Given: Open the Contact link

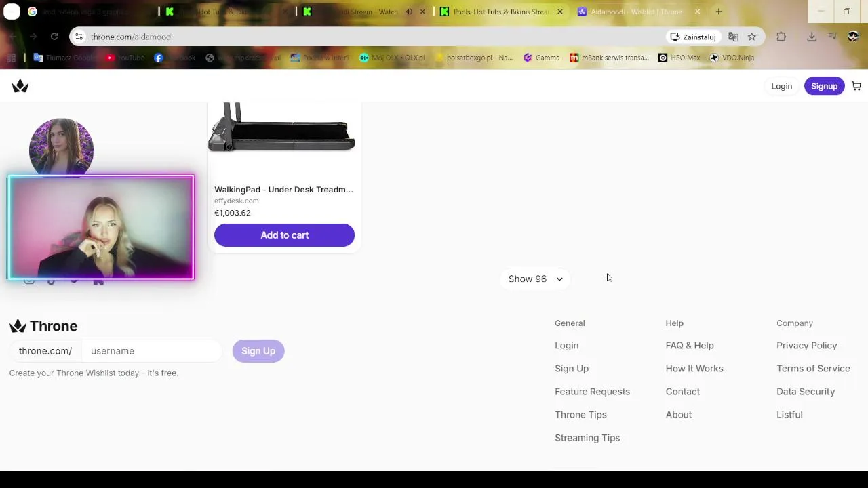Looking at the screenshot, I should point(683,392).
